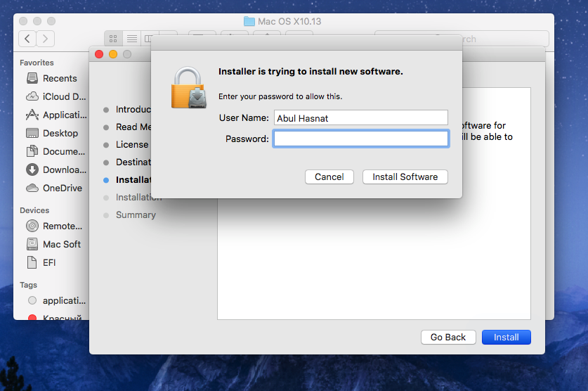The height and width of the screenshot is (391, 588).
Task: Click the Favorites sidebar heading
Action: pos(37,63)
